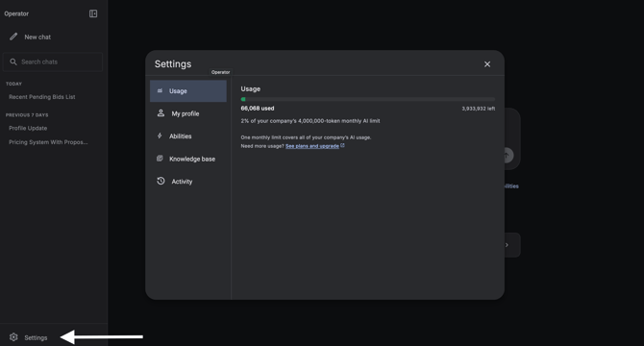The image size is (644, 346).
Task: Click the TODAY section label
Action: [x=13, y=84]
